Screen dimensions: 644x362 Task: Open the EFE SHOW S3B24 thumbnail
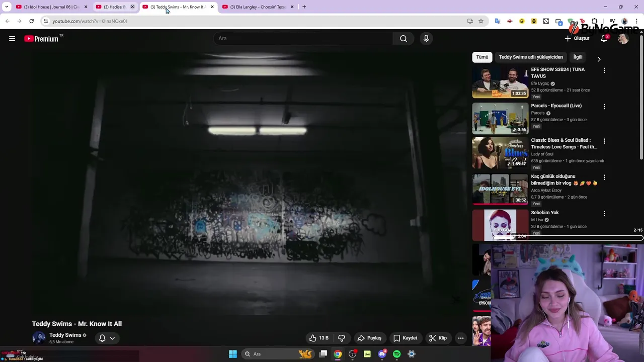click(x=500, y=82)
